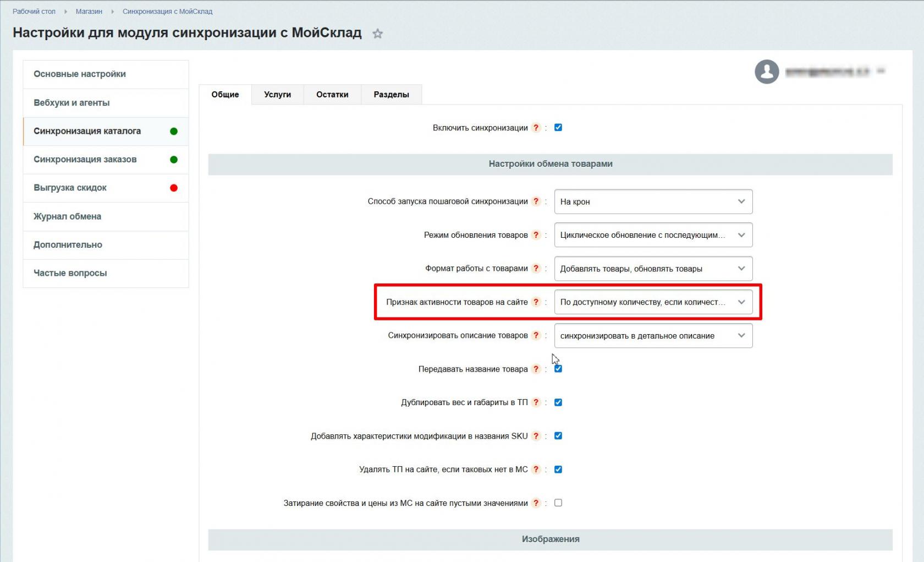Click green status dot of Синхронизация заказов

click(174, 160)
